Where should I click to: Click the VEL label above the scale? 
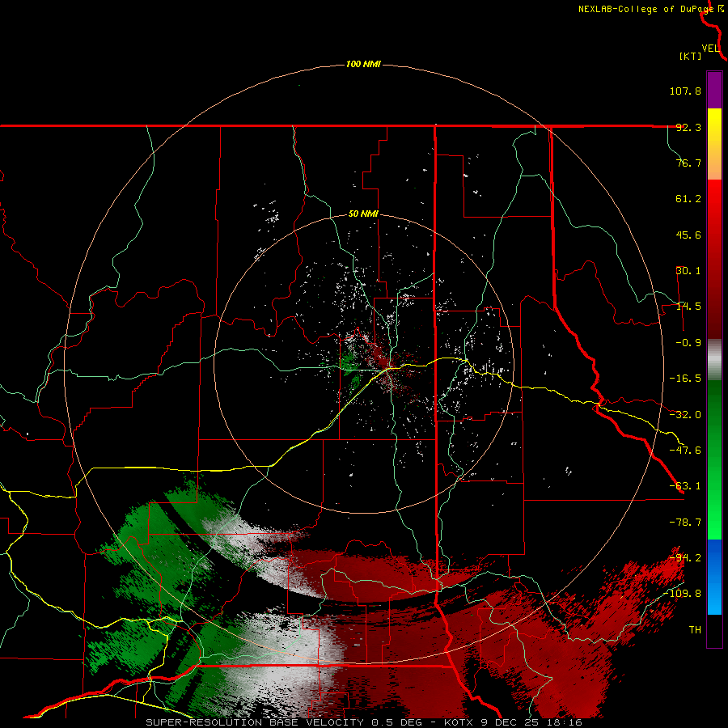click(x=710, y=49)
